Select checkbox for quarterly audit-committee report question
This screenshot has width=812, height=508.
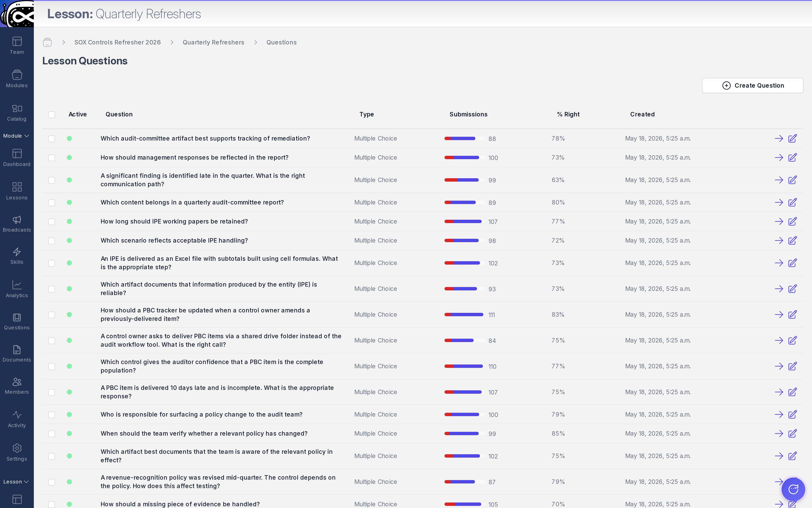point(51,203)
